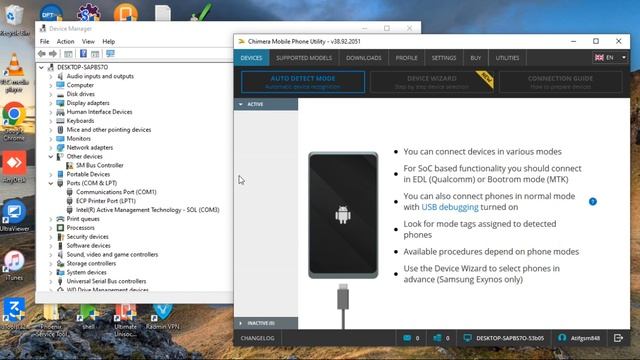
Task: Expand the Display adapters node
Action: (x=51, y=103)
